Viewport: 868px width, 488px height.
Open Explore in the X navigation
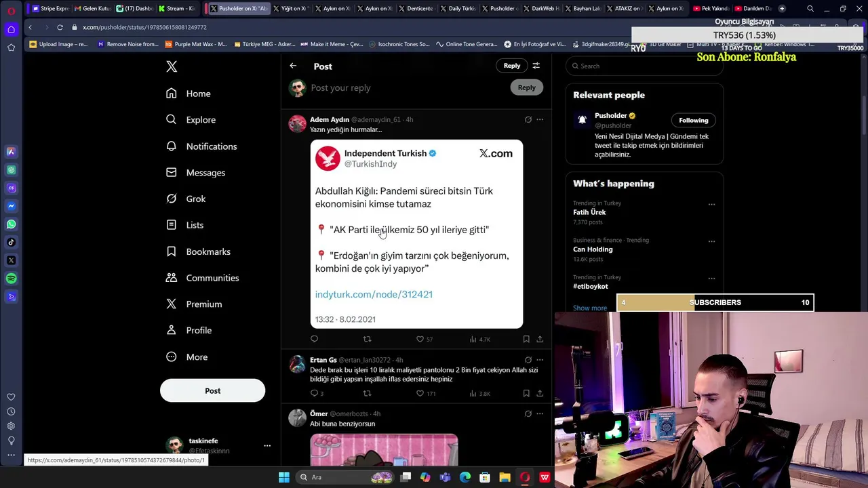point(191,120)
